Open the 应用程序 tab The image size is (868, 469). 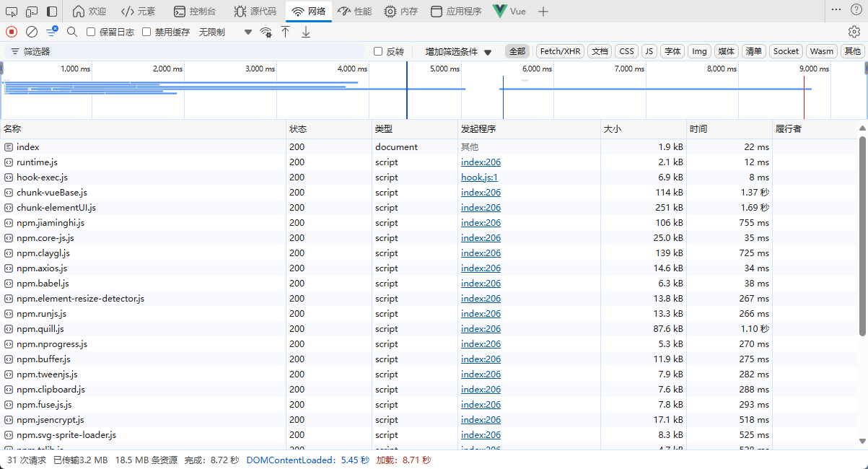point(456,12)
